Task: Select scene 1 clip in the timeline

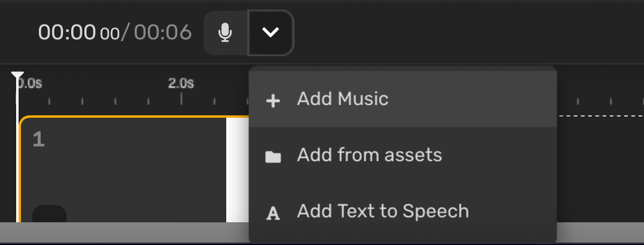Action: (122, 169)
